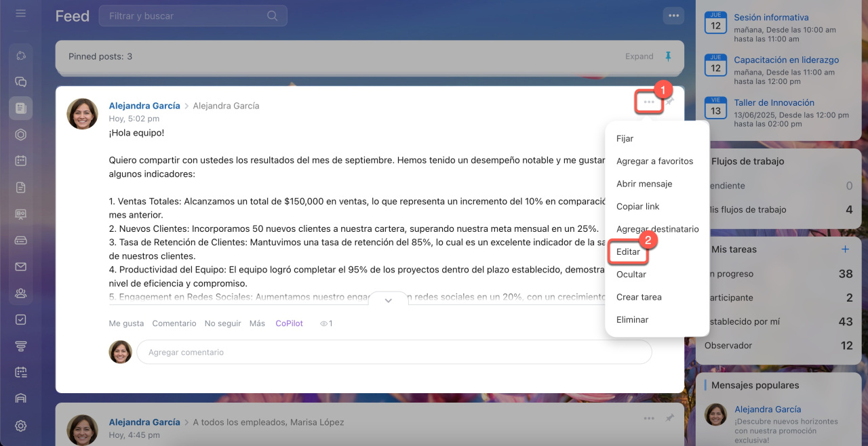The image size is (868, 446).
Task: Expand the full post with the chevron
Action: [x=389, y=300]
